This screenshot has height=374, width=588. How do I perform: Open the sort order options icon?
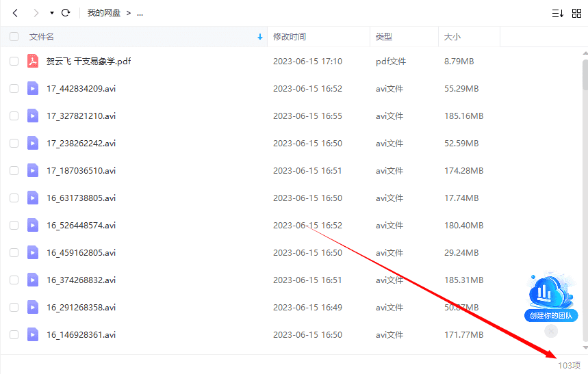coord(557,13)
